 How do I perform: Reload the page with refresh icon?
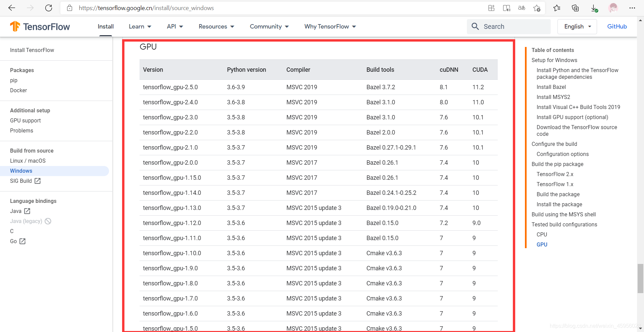pos(49,8)
